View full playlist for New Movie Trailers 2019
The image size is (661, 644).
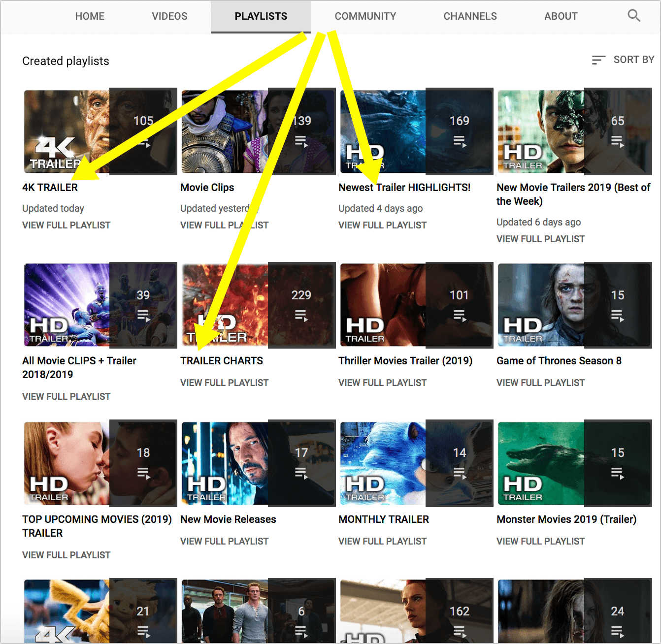[541, 239]
